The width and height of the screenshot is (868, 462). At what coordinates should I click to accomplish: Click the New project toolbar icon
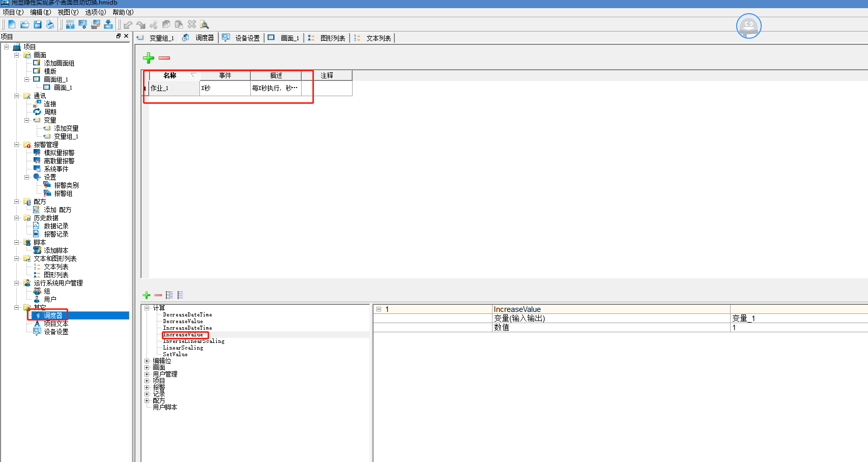coord(12,24)
